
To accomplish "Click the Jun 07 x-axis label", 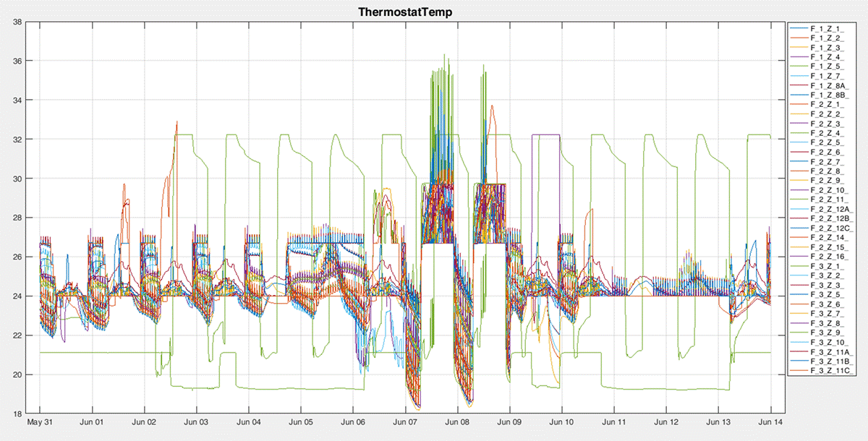I will 405,421.
